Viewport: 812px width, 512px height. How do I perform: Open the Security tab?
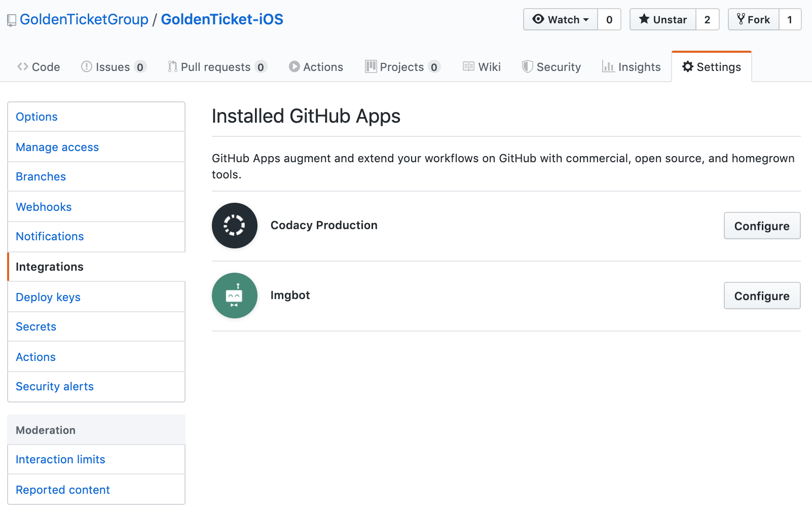(x=551, y=67)
